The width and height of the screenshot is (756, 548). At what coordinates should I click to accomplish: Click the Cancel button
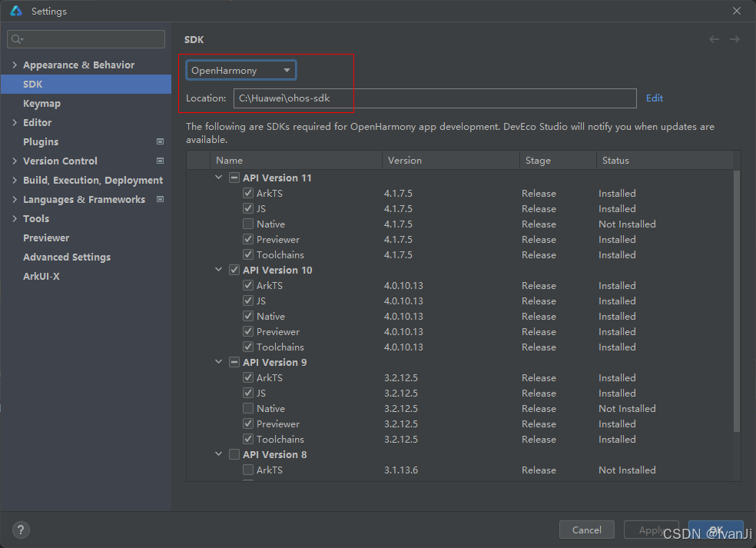click(x=587, y=530)
